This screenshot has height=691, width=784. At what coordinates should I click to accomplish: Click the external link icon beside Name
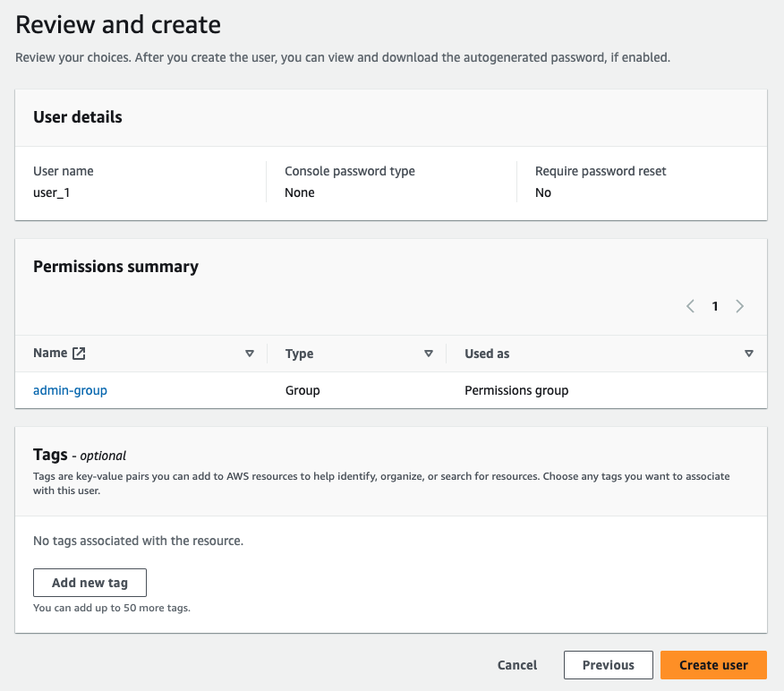click(79, 354)
